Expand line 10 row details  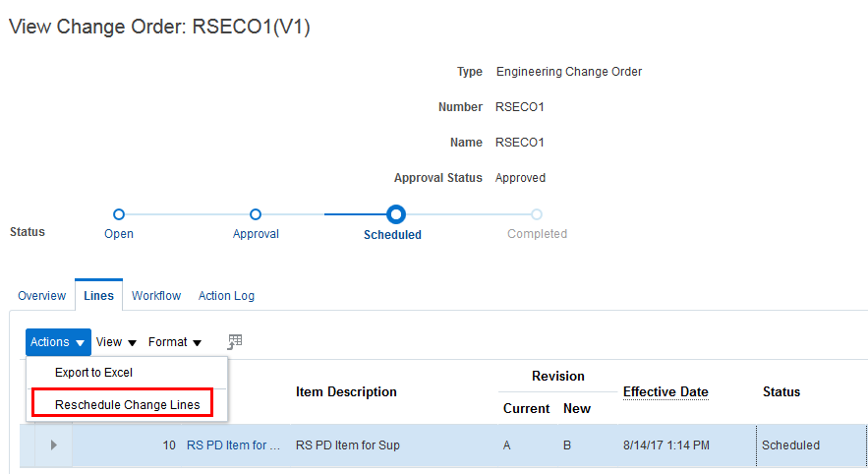pos(53,445)
